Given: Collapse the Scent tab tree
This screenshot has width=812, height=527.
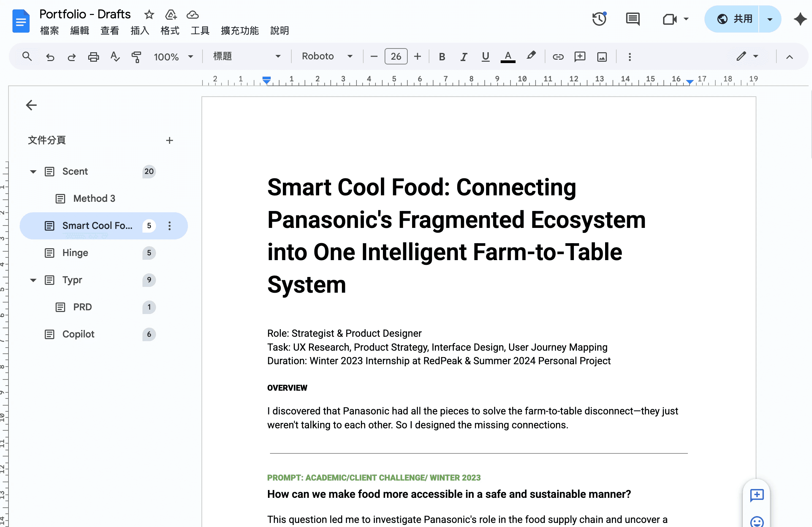Looking at the screenshot, I should (x=33, y=172).
